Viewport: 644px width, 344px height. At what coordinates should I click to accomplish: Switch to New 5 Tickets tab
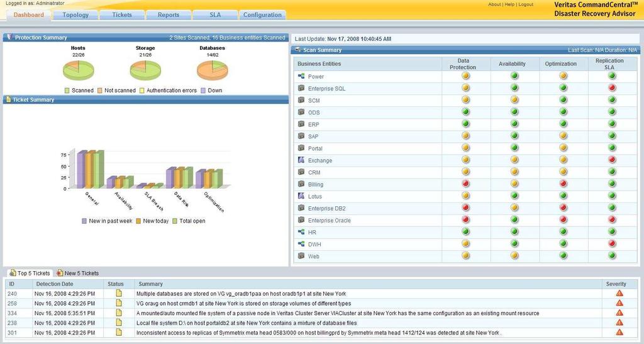[x=77, y=273]
